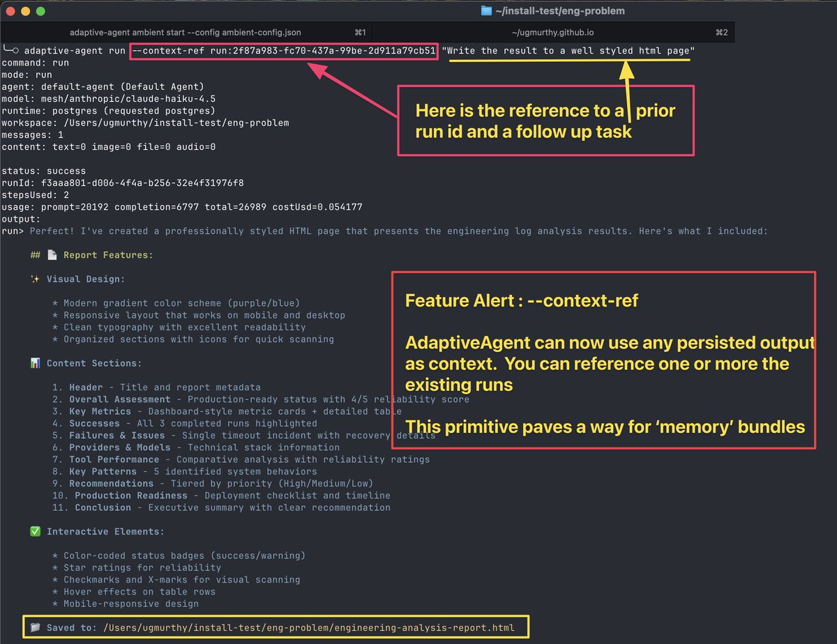Click the 'runtime: postgres' line
Screen dimensions: 837x644
pos(108,110)
